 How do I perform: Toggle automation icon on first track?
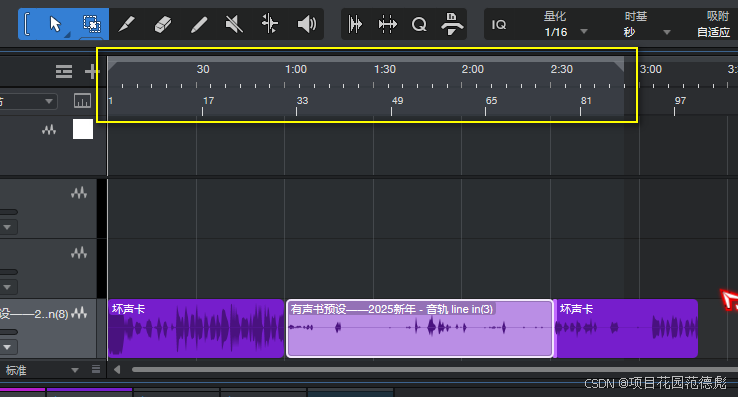(x=49, y=130)
